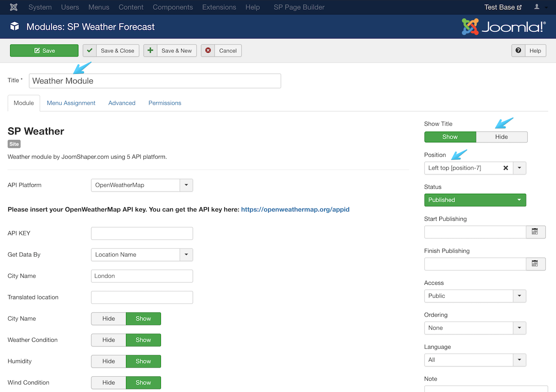Set Weather Condition to Hide
The width and height of the screenshot is (556, 392).
click(x=108, y=340)
